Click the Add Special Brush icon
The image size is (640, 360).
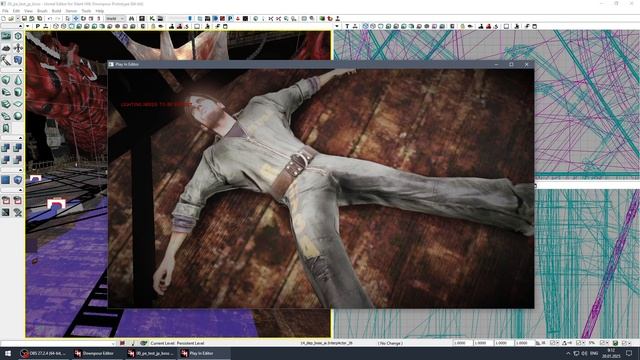(6, 180)
